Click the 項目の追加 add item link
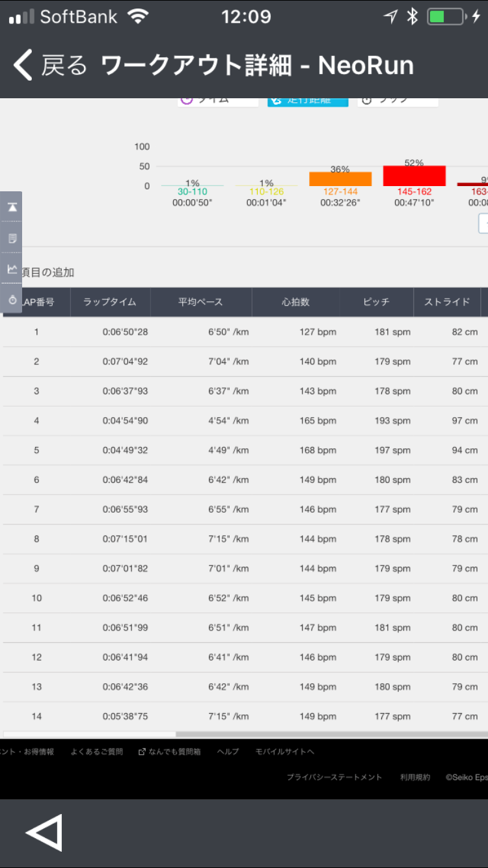 point(47,273)
